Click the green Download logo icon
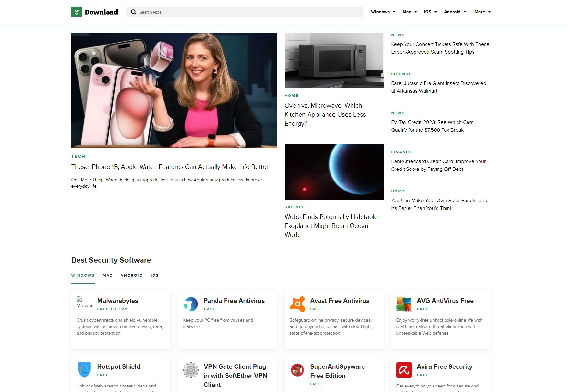 pyautogui.click(x=77, y=12)
